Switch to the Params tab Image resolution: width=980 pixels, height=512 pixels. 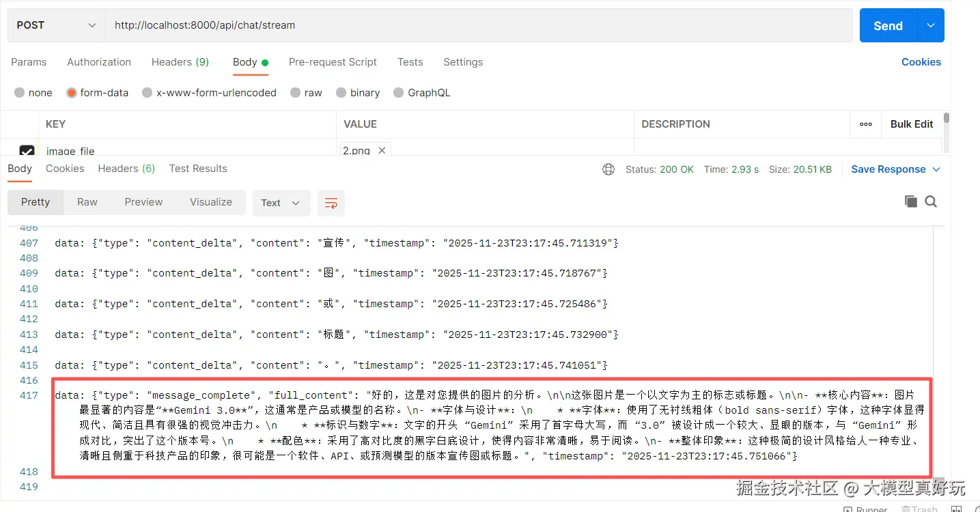pos(29,61)
